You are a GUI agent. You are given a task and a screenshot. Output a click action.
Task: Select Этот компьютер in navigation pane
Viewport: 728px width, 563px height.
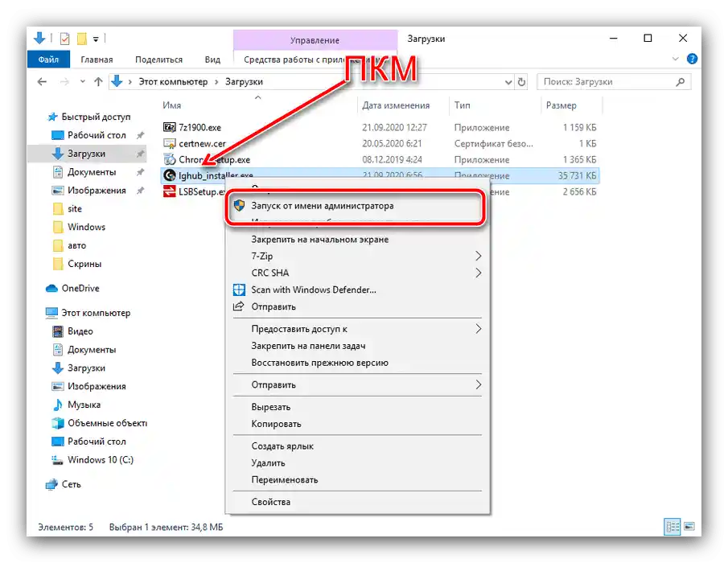pos(88,313)
